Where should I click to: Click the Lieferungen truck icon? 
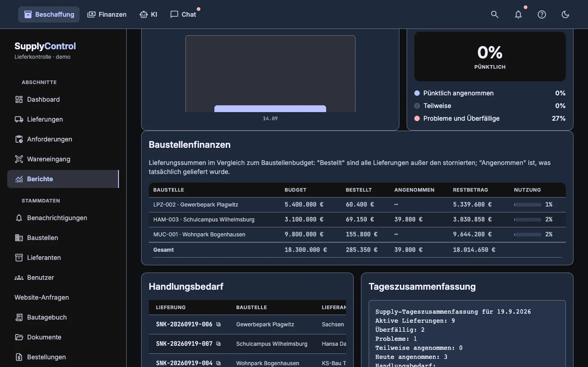(x=19, y=119)
